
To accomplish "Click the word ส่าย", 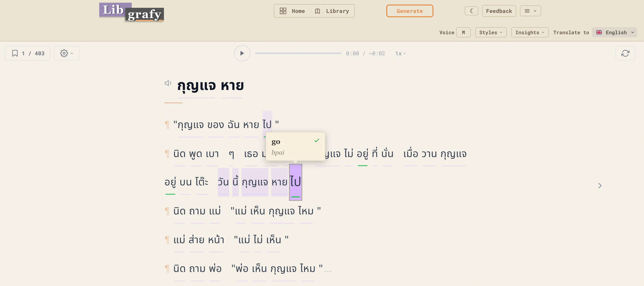I will (x=196, y=240).
